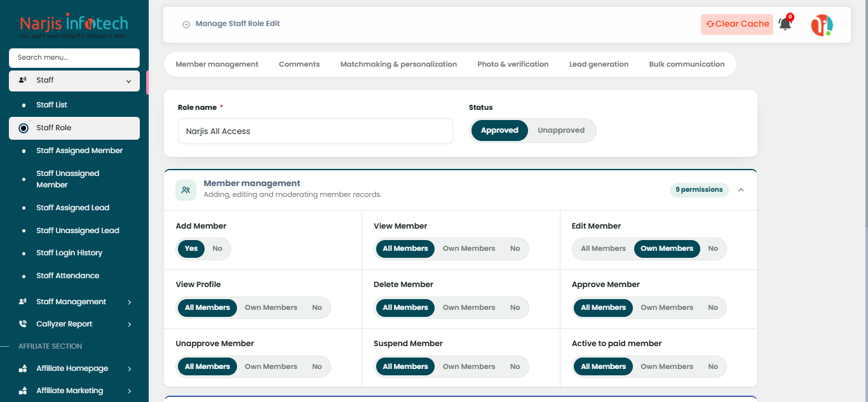868x402 pixels.
Task: Click the Callyzer Report phone icon
Action: coord(23,324)
